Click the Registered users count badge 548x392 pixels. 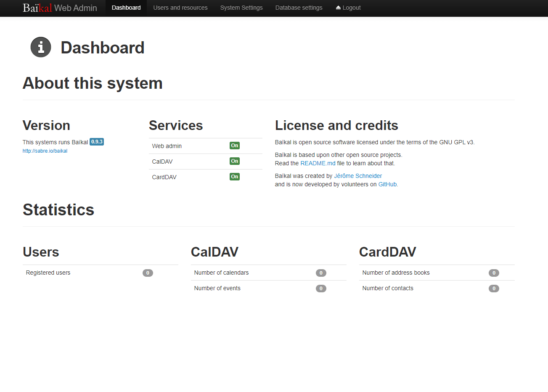(148, 273)
